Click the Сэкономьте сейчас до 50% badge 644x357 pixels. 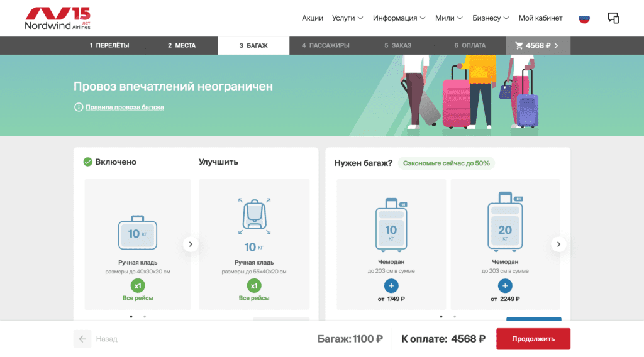[447, 163]
